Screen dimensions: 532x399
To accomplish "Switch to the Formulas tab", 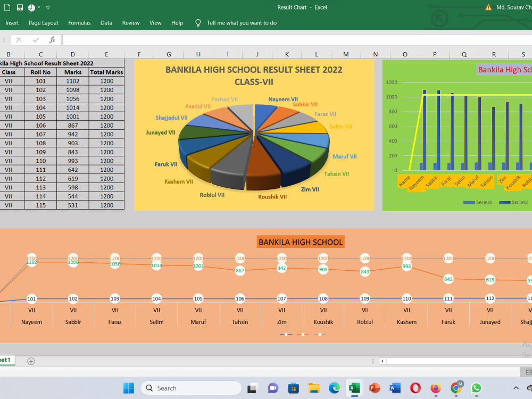I will tap(79, 23).
